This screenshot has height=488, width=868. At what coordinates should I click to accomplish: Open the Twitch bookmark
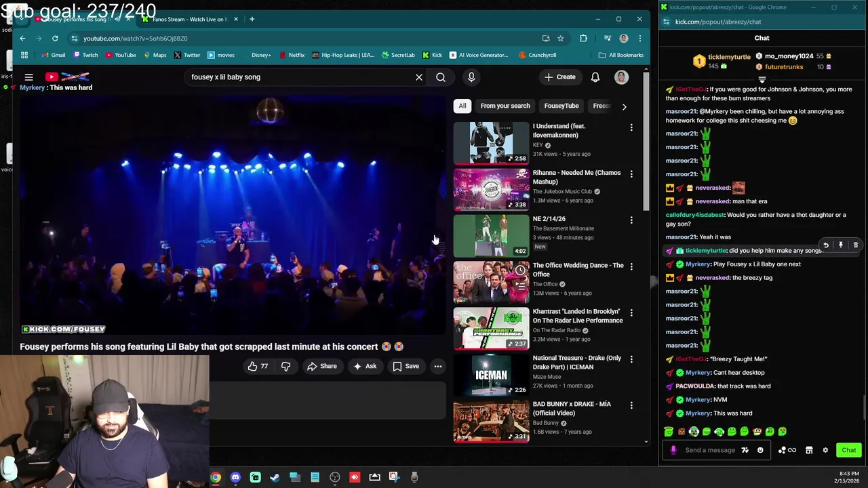85,55
